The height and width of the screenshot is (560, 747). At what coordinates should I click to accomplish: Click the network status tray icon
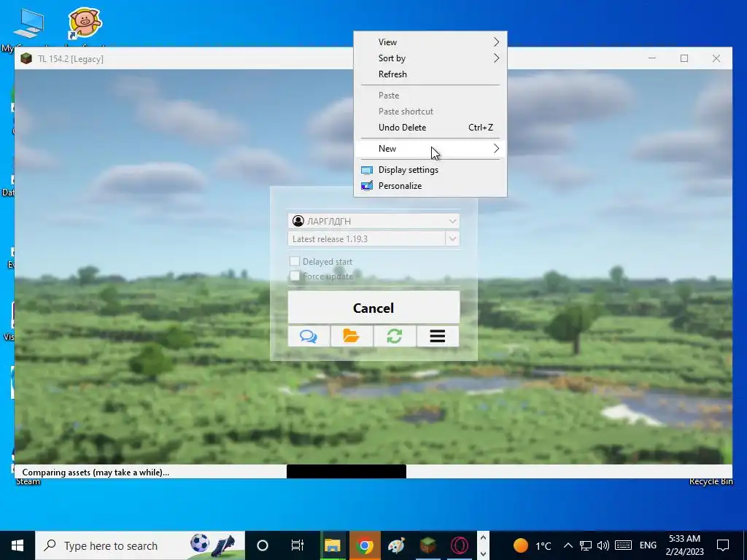pos(586,545)
